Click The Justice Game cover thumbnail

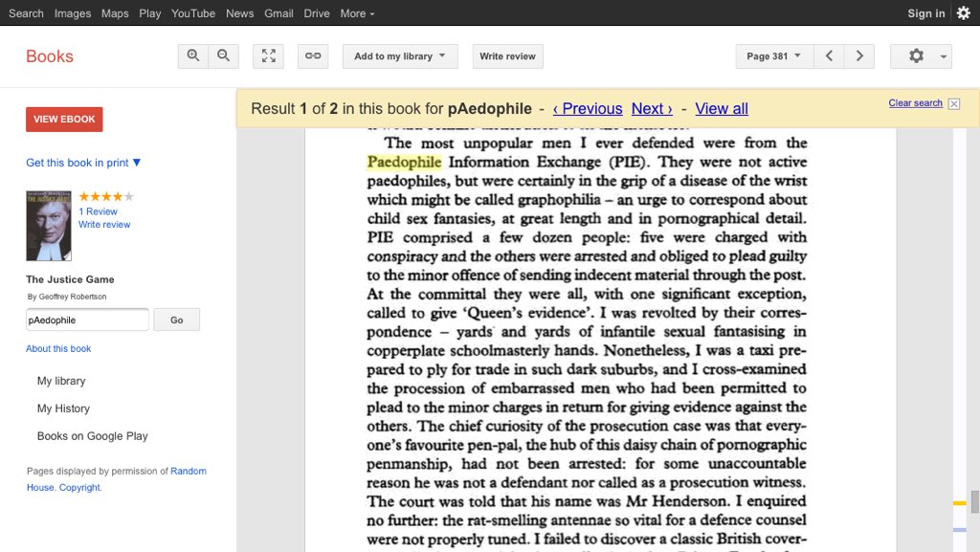click(49, 226)
